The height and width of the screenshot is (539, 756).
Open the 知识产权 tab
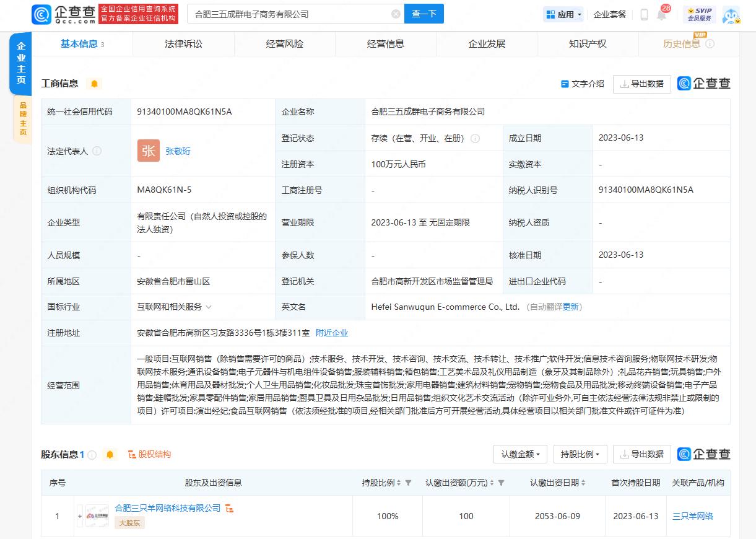click(588, 45)
